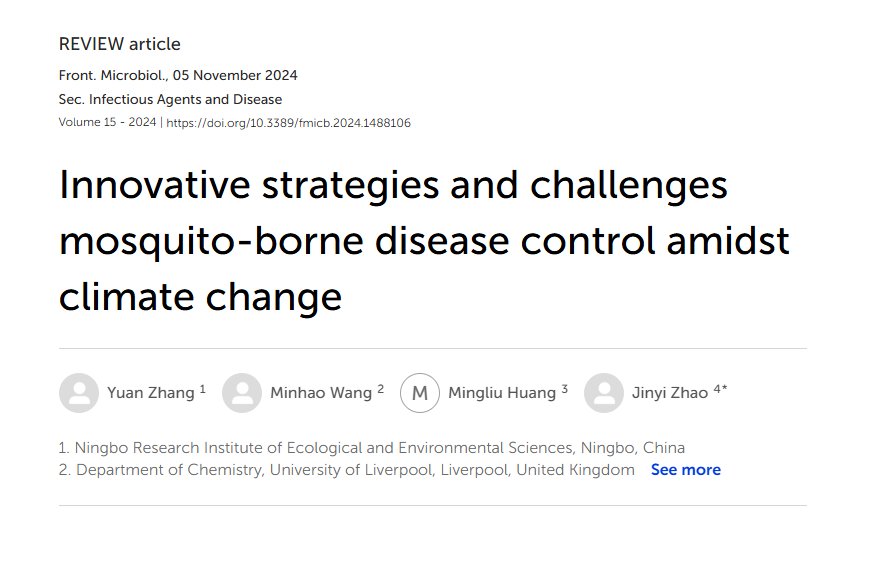Click the Ningbo Research Institute affiliation line

[x=372, y=447]
